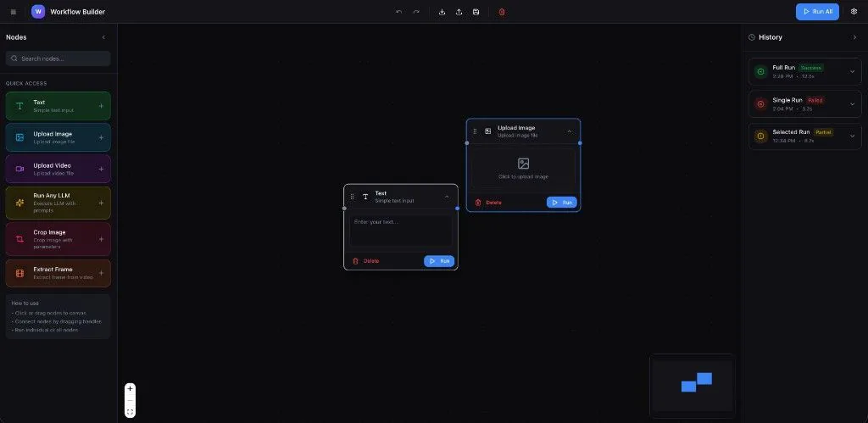
Task: Click the Text node's left input handle
Action: [x=344, y=209]
